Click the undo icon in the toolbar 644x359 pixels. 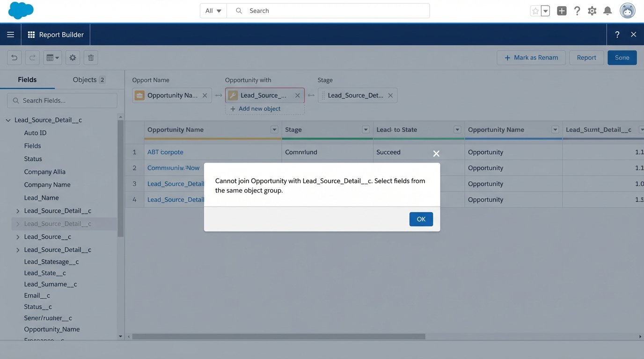pos(14,57)
